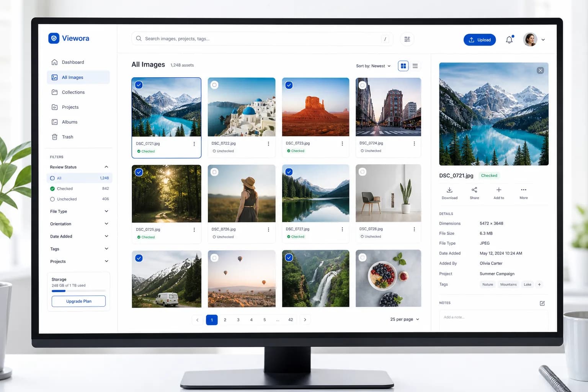Open the Sort by Newest dropdown
This screenshot has width=588, height=392.
(x=373, y=66)
